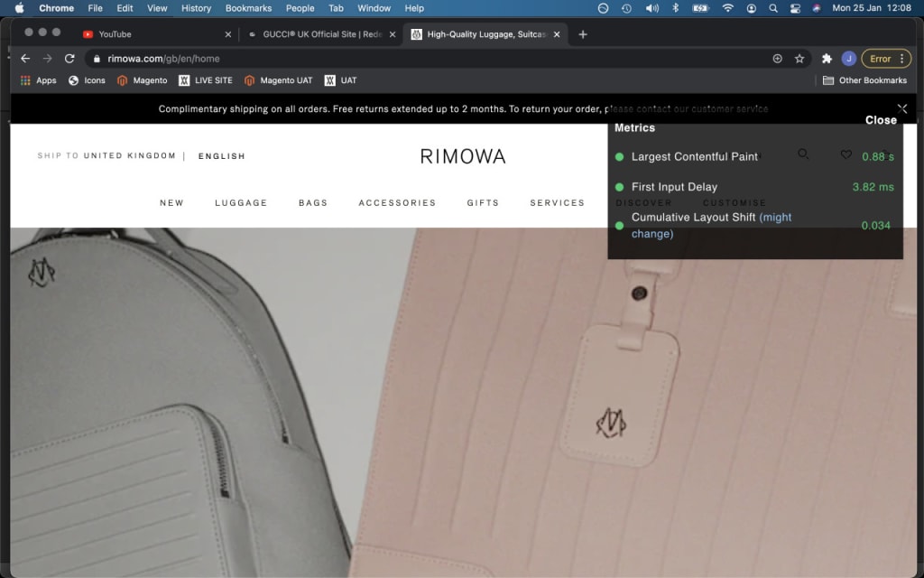Open the GIFTS navigation menu

[x=483, y=203]
